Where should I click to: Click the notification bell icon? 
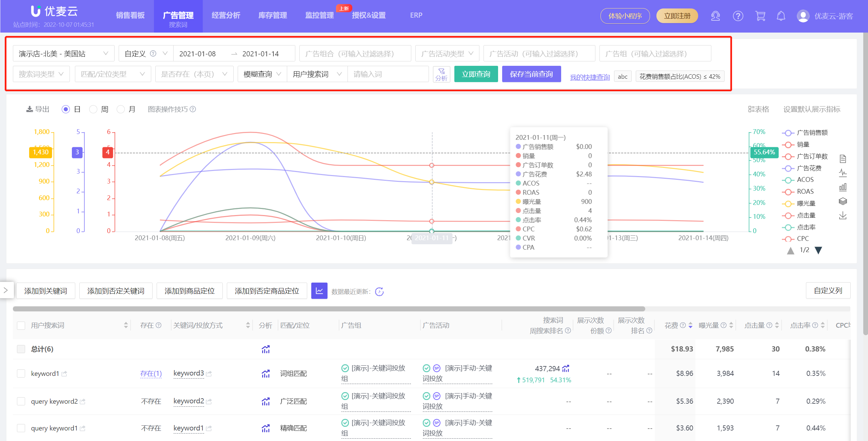[781, 16]
